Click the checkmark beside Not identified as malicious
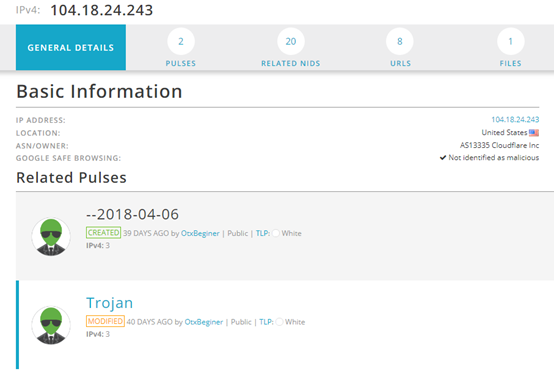Image resolution: width=554 pixels, height=374 pixels. click(x=443, y=158)
